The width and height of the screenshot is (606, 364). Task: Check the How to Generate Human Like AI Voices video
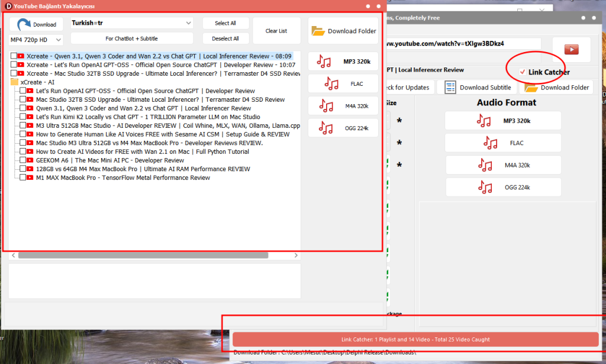click(x=23, y=134)
